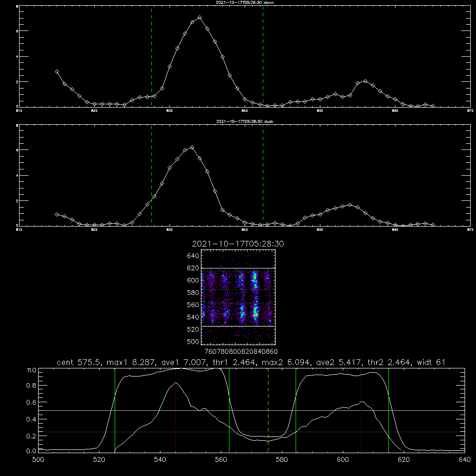Select the lower white horizontal line on the heatmap

point(238,326)
